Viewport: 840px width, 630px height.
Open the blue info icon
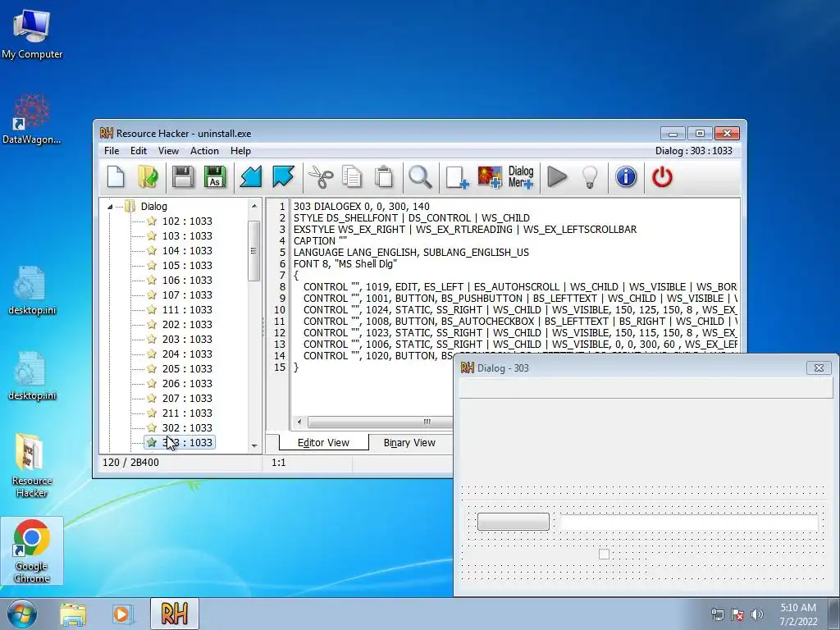pos(626,177)
